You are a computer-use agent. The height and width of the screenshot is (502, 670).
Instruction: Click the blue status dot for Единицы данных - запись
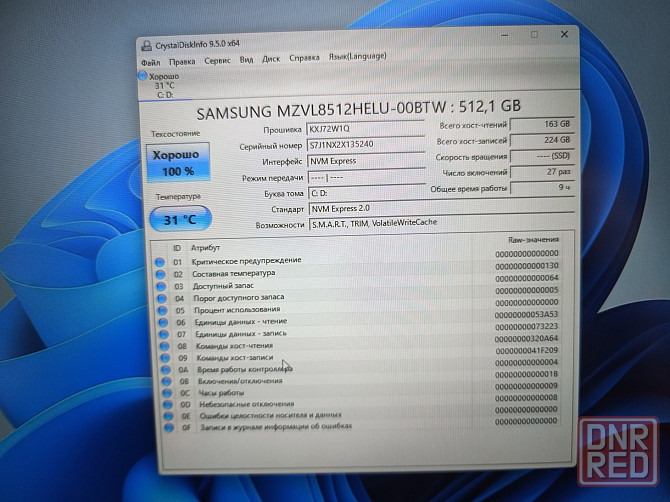point(164,335)
